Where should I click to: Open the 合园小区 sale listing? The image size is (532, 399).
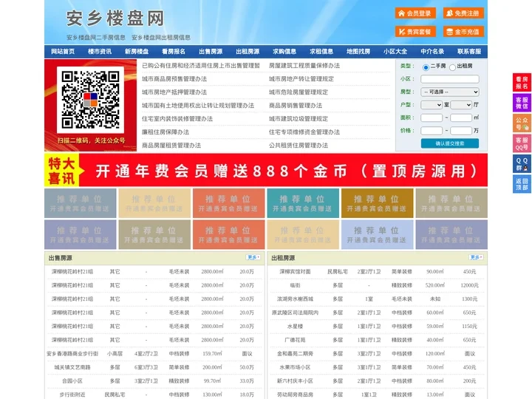pos(72,381)
